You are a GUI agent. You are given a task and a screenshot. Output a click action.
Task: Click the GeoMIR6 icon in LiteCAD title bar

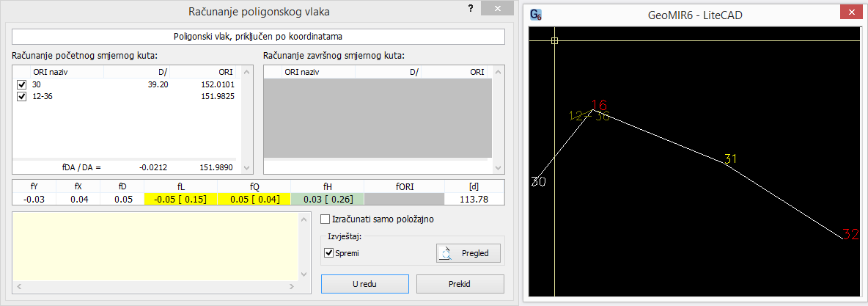point(536,14)
